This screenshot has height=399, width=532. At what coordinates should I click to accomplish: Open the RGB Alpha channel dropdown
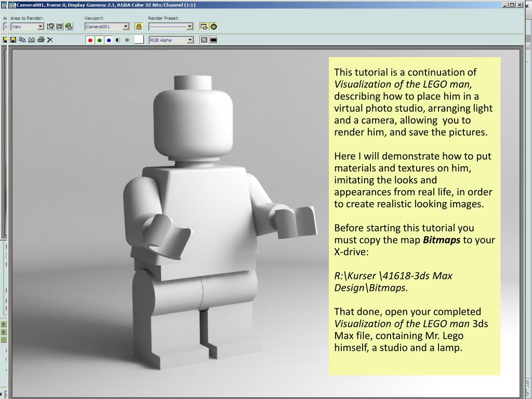171,40
